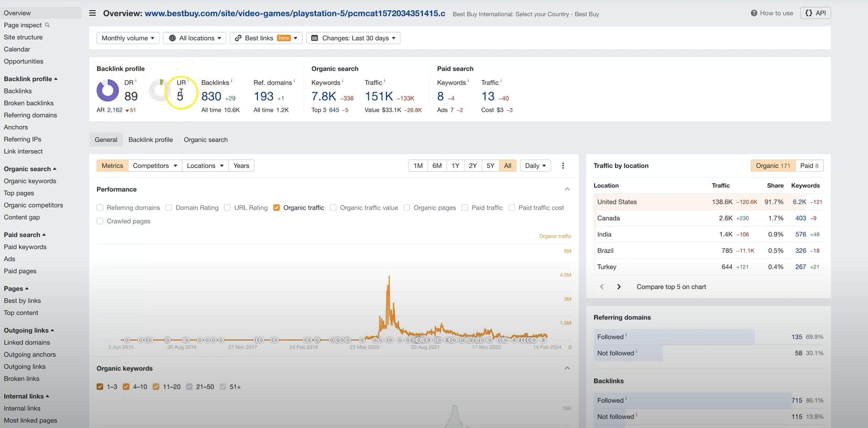Enable the Paid traffic checkbox
Screen dimensions: 868x428
[x=465, y=207]
